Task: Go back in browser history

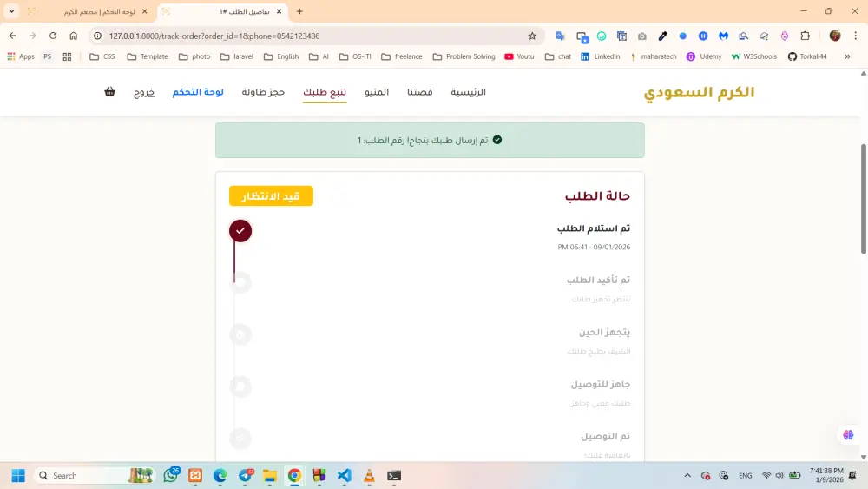Action: (x=12, y=36)
